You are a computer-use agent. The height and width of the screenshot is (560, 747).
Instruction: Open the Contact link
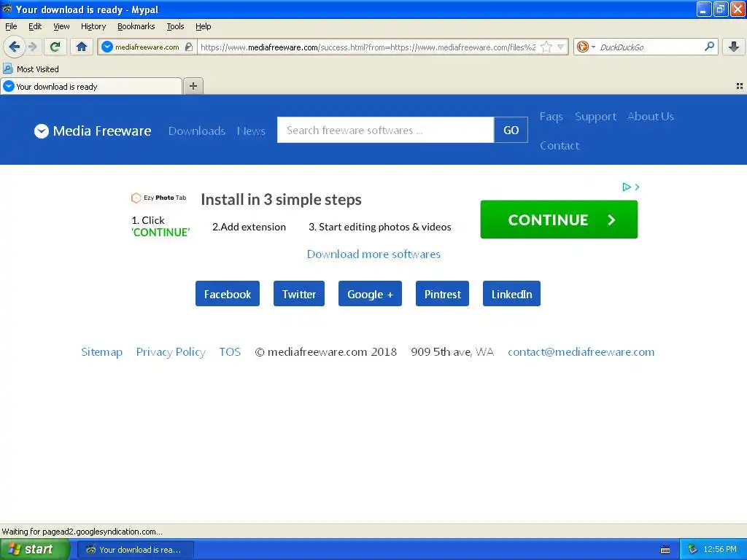(x=560, y=145)
